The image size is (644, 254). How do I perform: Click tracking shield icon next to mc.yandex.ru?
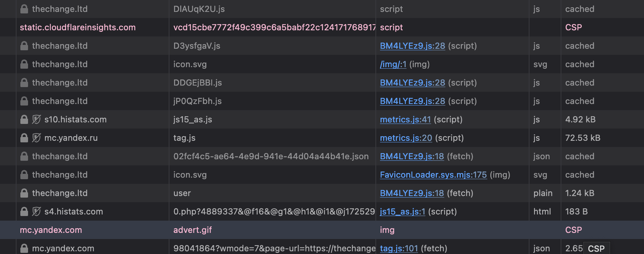click(x=37, y=138)
